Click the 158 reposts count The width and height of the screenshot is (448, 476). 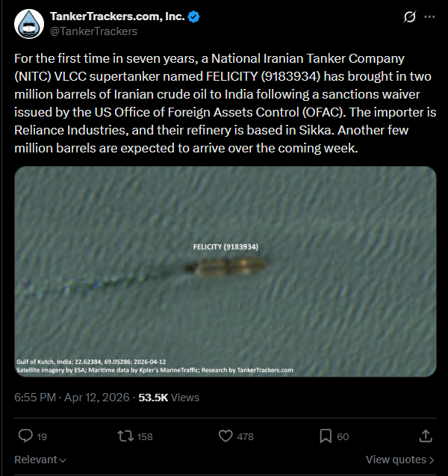click(145, 436)
